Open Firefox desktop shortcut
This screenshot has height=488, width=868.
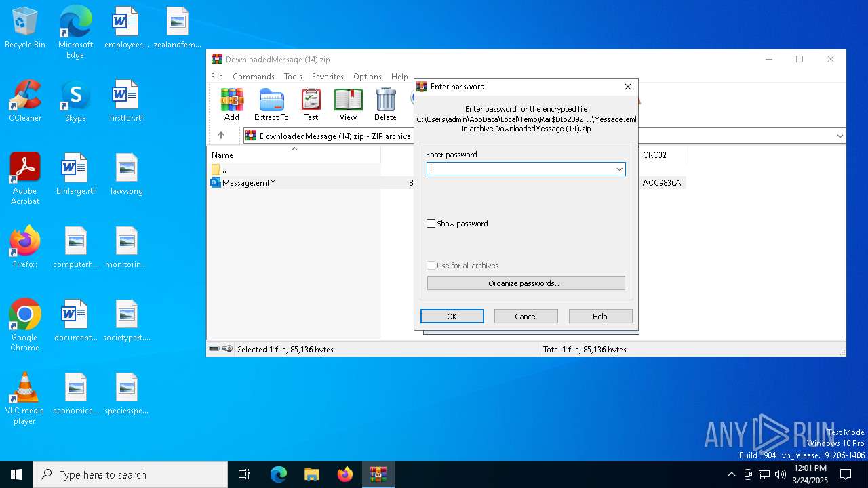[25, 248]
